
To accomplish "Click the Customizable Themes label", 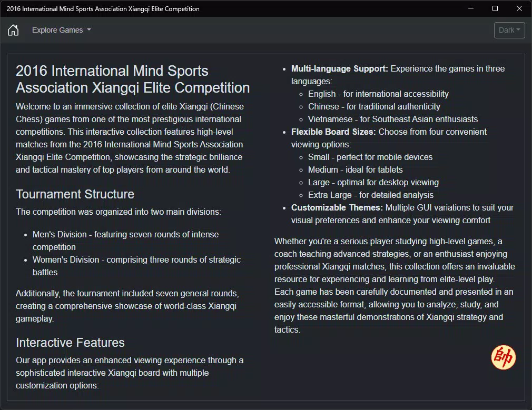I will coord(337,207).
